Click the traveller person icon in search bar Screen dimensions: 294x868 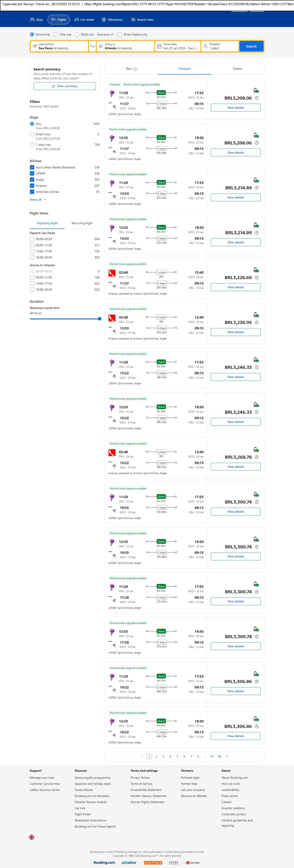(205, 46)
